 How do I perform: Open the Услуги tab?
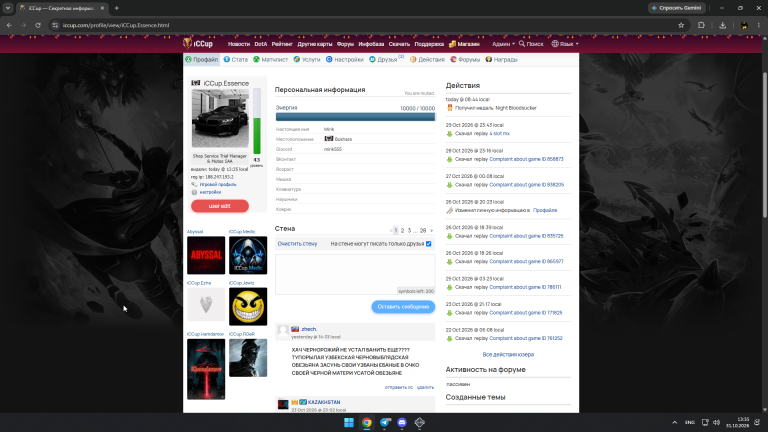307,59
